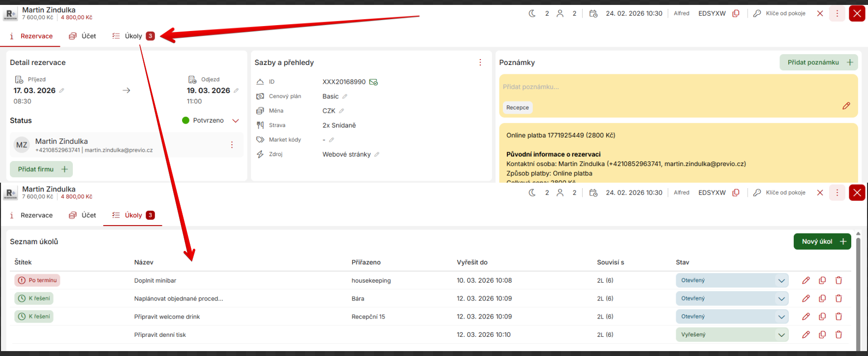Expand the Potvrzeno status dropdown
This screenshot has height=356, width=868.
pyautogui.click(x=236, y=121)
